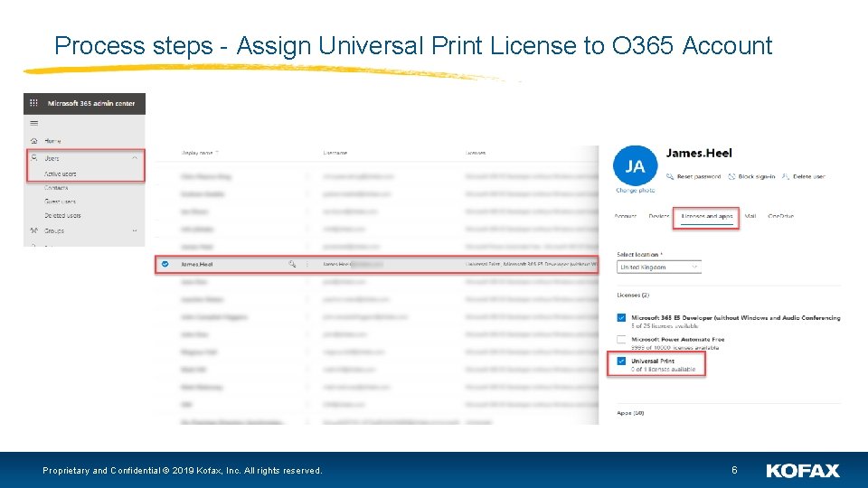Click the Users navigation label
868x488 pixels.
52,158
